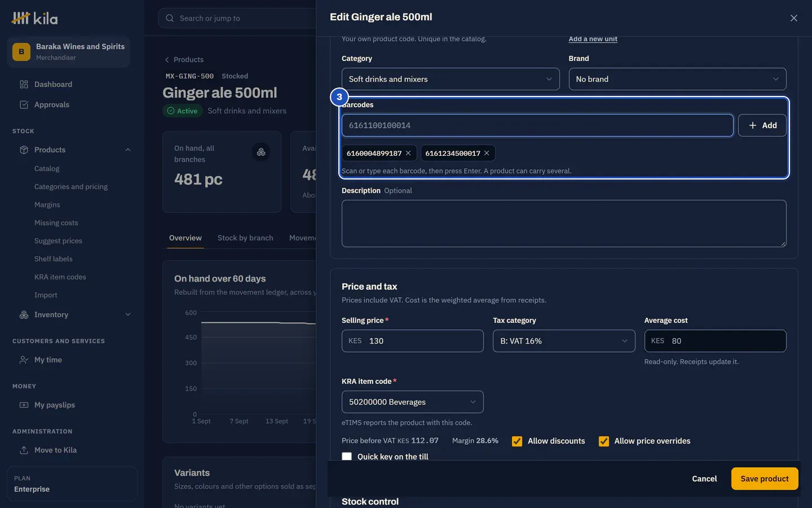The width and height of the screenshot is (812, 508).
Task: Toggle Allow price overrides checkbox
Action: point(604,441)
